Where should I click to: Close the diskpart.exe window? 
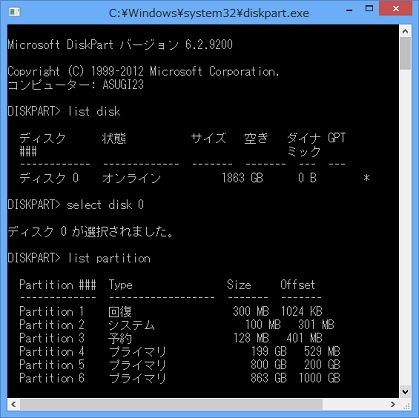396,9
